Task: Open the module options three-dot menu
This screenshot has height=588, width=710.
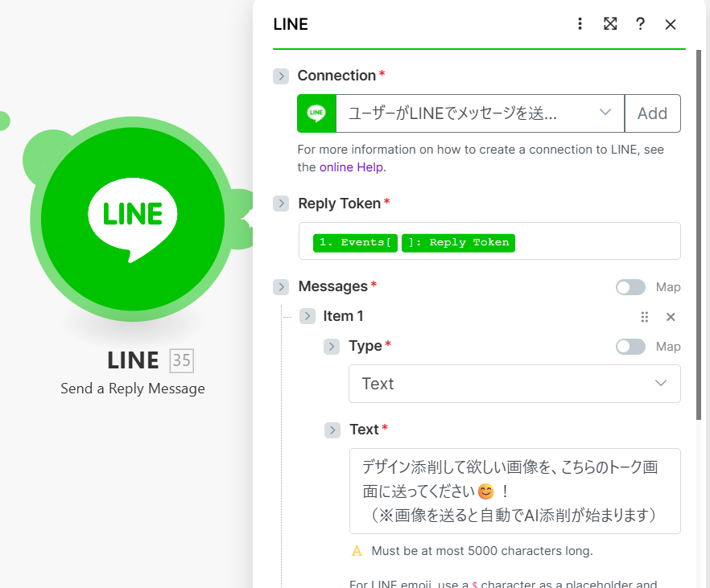Action: tap(580, 24)
